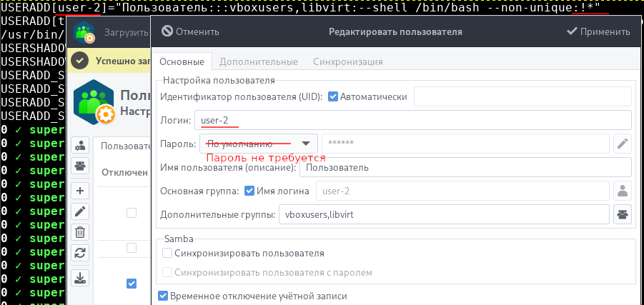Toggle Временное отключение учётной записи checkbox
The height and width of the screenshot is (305, 644).
pyautogui.click(x=163, y=296)
